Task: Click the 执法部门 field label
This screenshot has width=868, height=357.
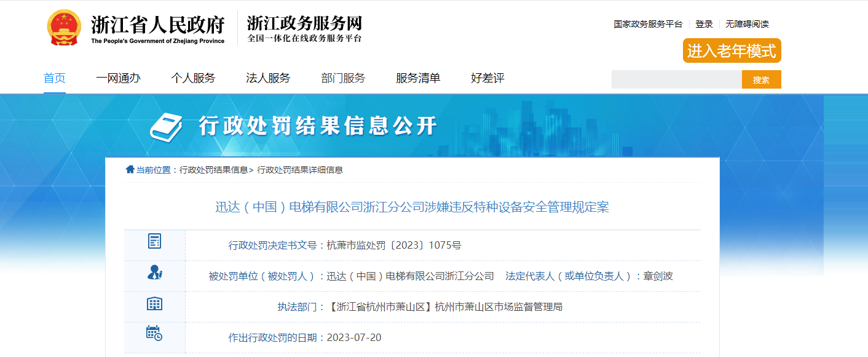Action: coord(298,307)
